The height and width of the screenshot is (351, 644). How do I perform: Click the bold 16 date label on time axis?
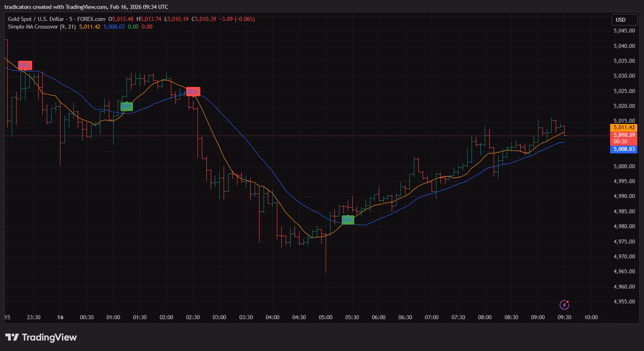60,317
